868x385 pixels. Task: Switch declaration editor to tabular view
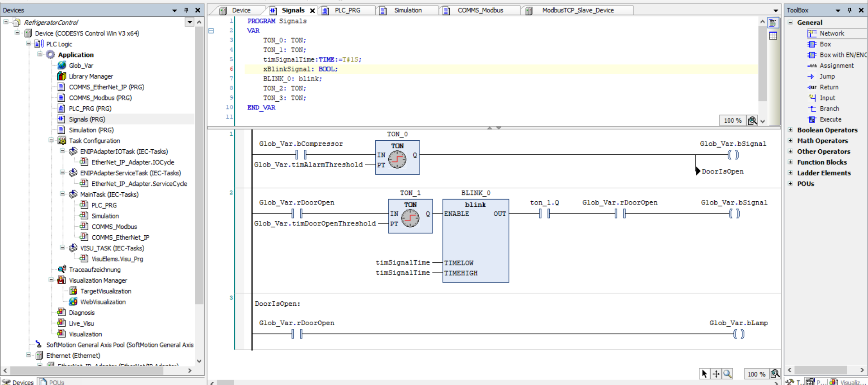click(773, 36)
